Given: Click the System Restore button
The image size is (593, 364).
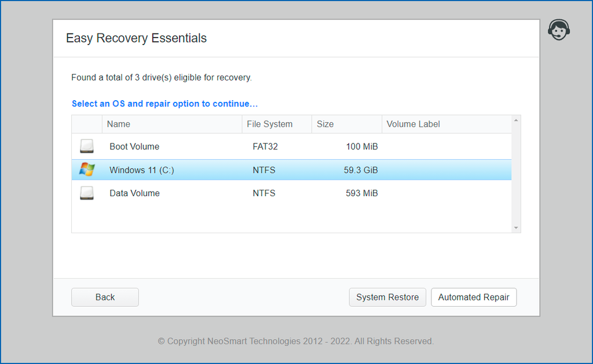Looking at the screenshot, I should coord(387,297).
